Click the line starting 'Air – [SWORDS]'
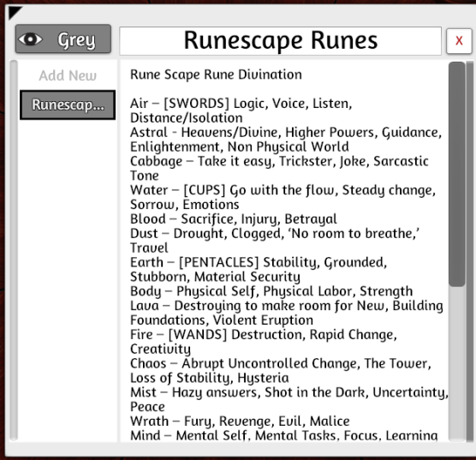This screenshot has height=460, width=476. click(x=241, y=104)
